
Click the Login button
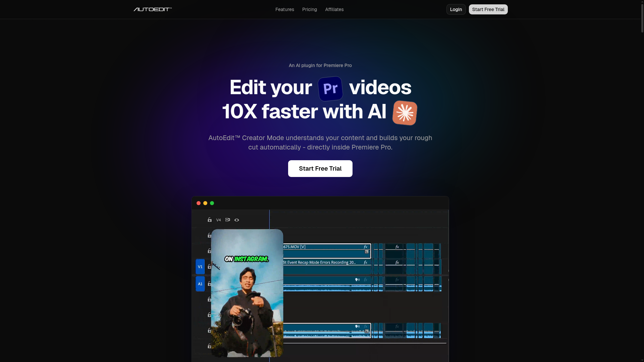456,9
